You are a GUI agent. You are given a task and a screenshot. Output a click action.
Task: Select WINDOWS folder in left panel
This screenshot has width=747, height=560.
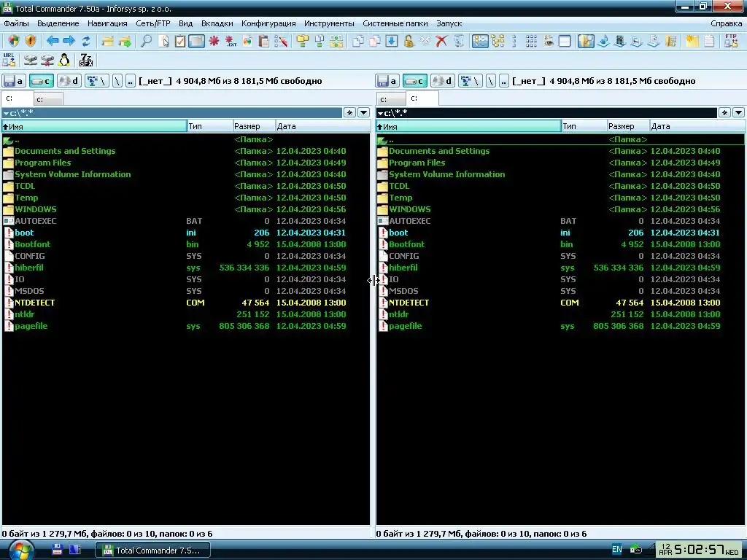[185, 209]
